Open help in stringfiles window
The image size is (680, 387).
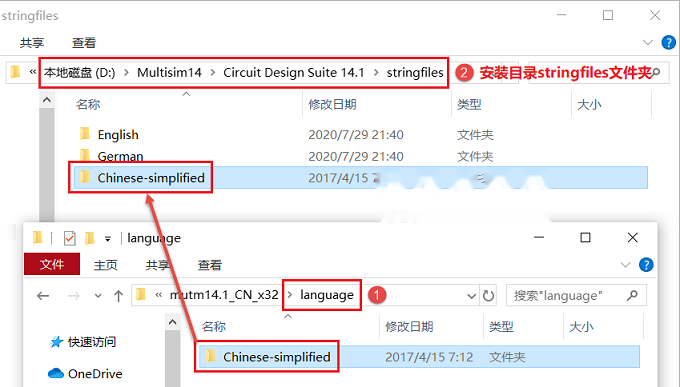668,43
